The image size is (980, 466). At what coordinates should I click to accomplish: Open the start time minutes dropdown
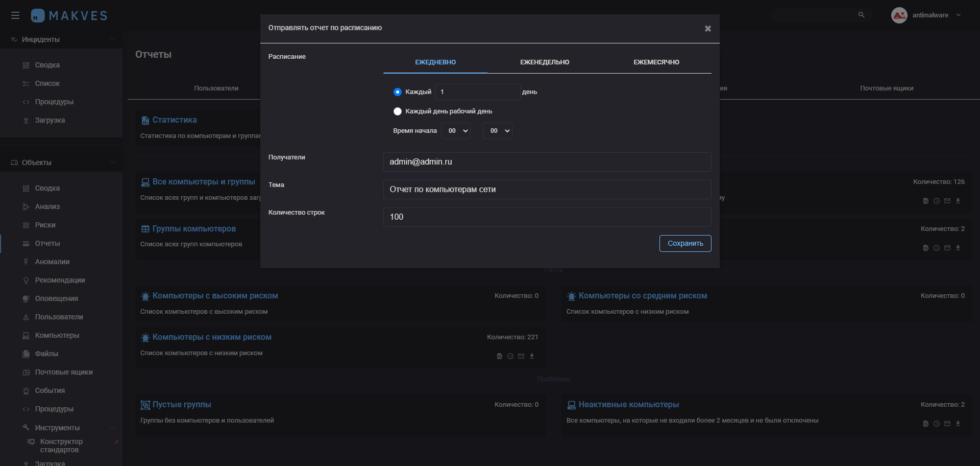coord(497,131)
